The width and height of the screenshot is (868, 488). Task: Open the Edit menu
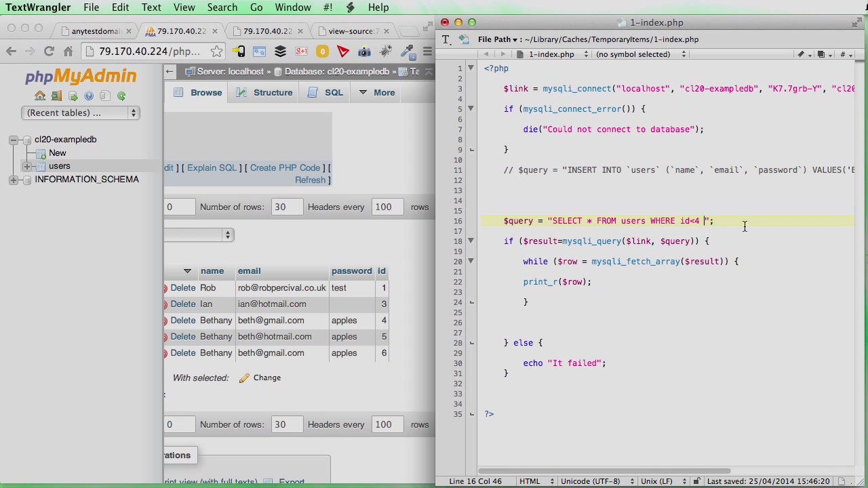coord(120,7)
